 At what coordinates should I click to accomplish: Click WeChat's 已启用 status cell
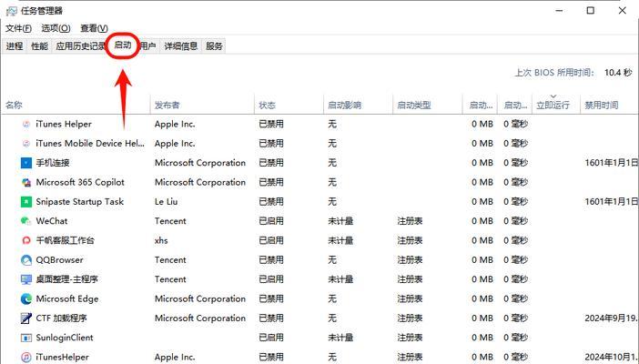click(271, 221)
